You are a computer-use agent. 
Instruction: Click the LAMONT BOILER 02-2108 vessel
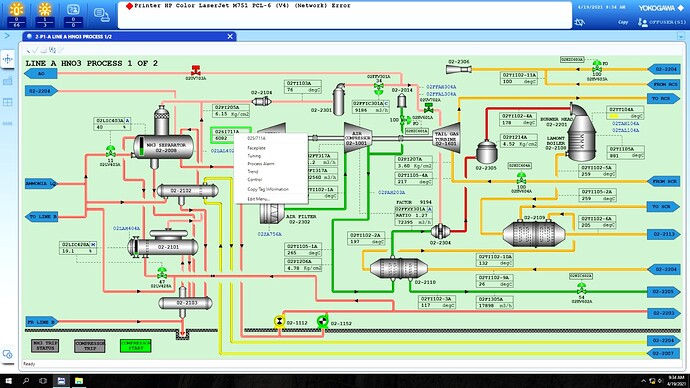pos(582,133)
